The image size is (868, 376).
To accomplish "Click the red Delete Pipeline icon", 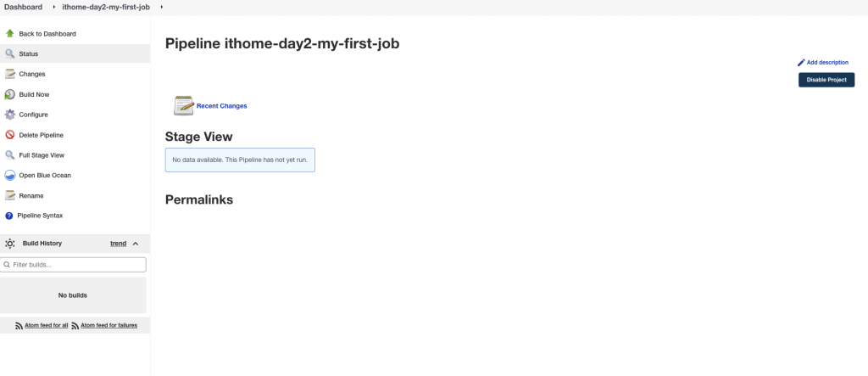I will click(9, 135).
